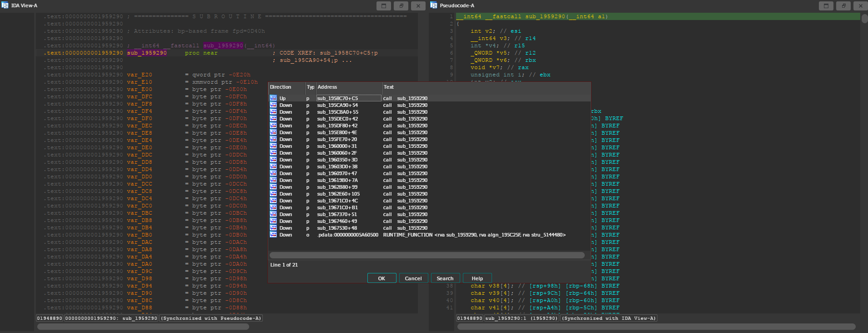Screen dimensions: 868x333
Task: Select xref row sub_19671C0+4C
Action: coord(430,201)
